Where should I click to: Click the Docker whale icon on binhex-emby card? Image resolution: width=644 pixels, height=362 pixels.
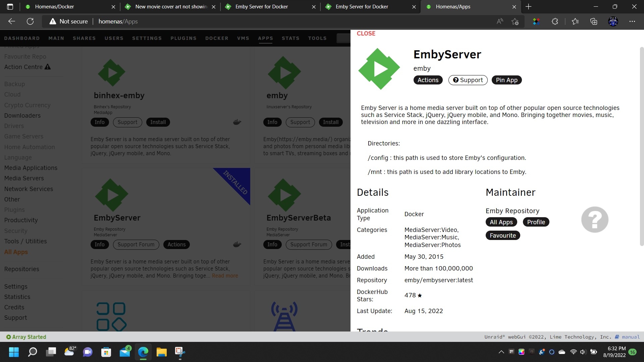coord(237,122)
